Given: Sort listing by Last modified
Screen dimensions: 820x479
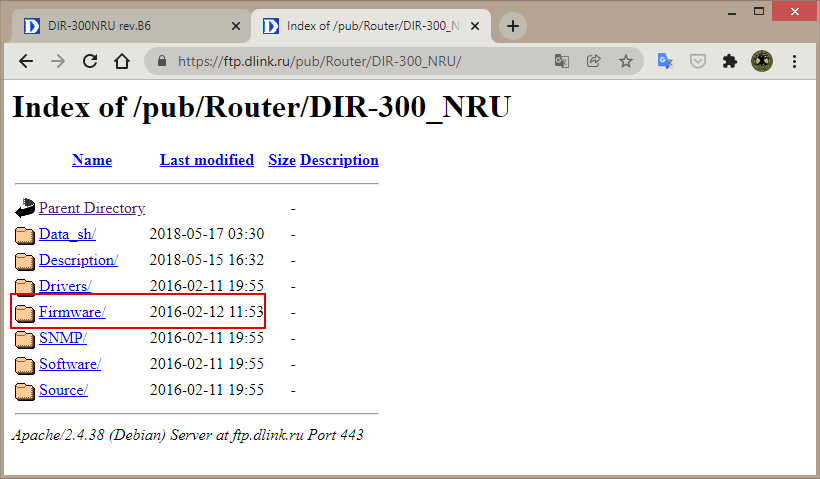Looking at the screenshot, I should point(207,160).
